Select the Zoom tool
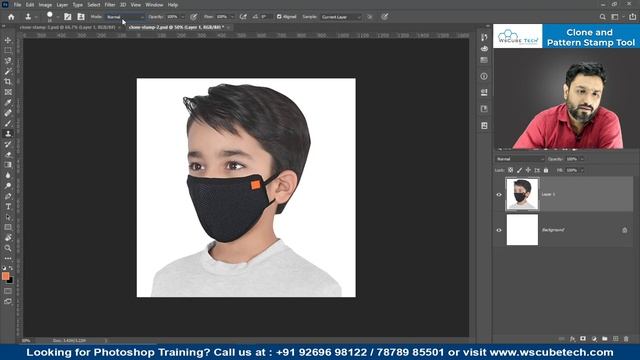The height and width of the screenshot is (360, 640). pyautogui.click(x=8, y=248)
